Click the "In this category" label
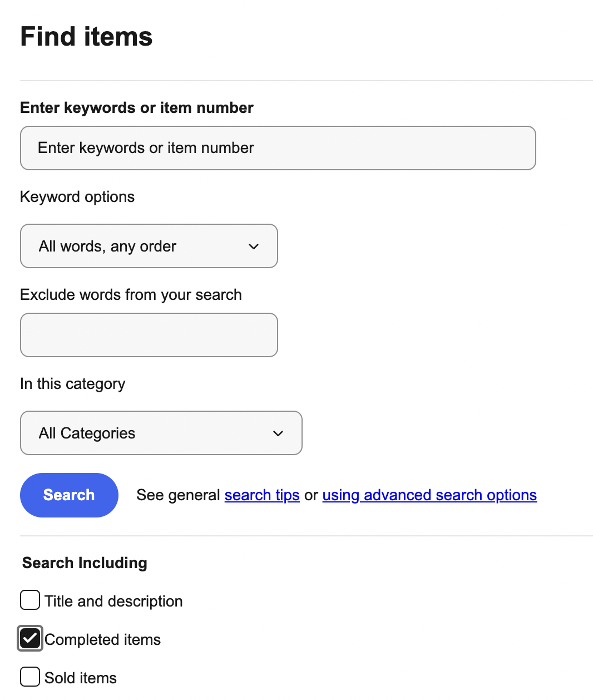Image resolution: width=593 pixels, height=700 pixels. pos(73,384)
